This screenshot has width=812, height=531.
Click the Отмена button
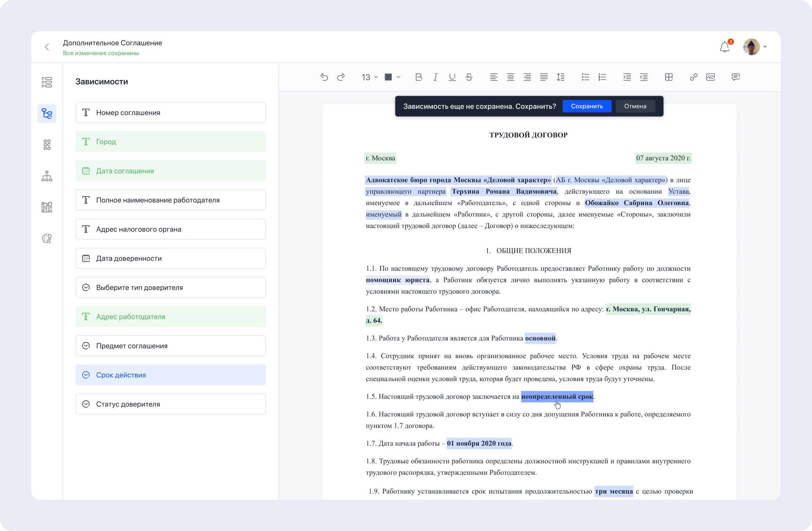635,106
